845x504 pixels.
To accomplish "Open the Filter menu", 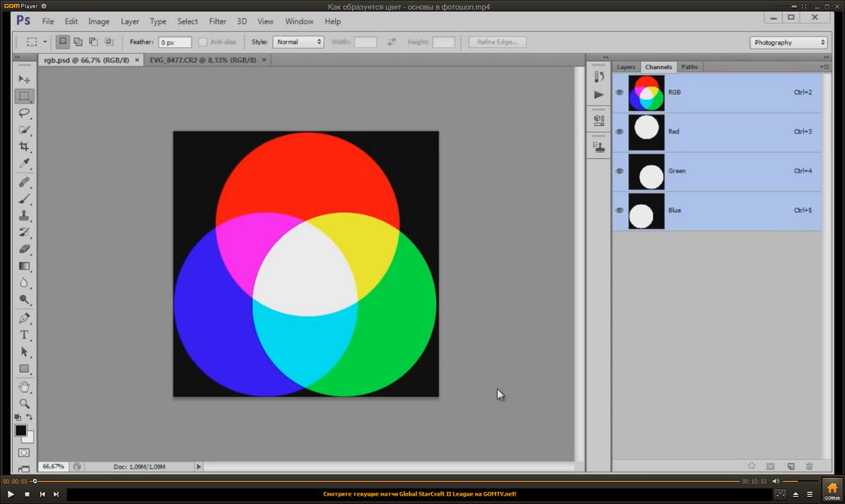I will pyautogui.click(x=218, y=22).
